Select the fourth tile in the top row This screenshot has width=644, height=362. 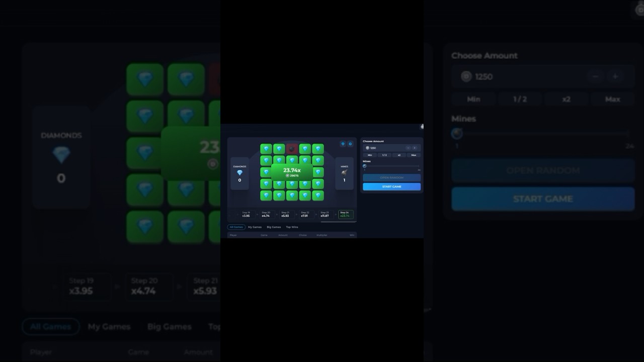(x=305, y=149)
